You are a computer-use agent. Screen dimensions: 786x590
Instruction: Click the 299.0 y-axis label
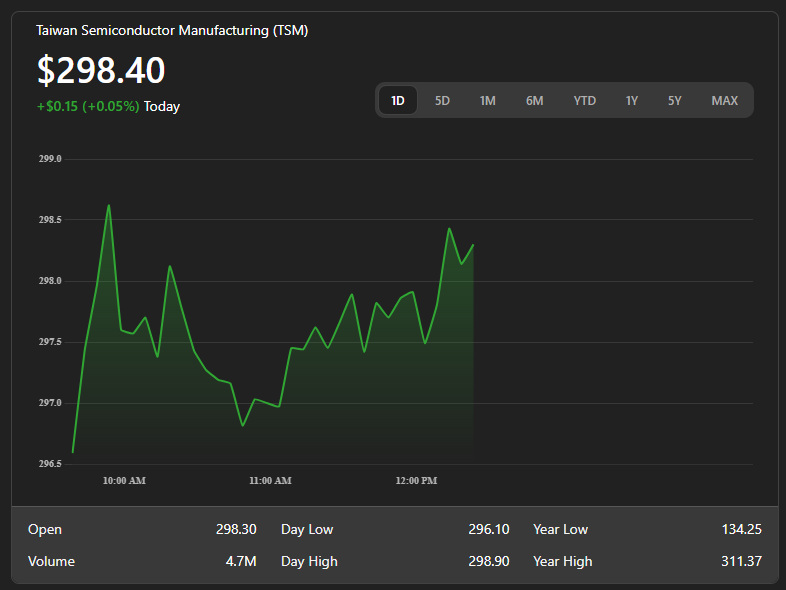(50, 159)
